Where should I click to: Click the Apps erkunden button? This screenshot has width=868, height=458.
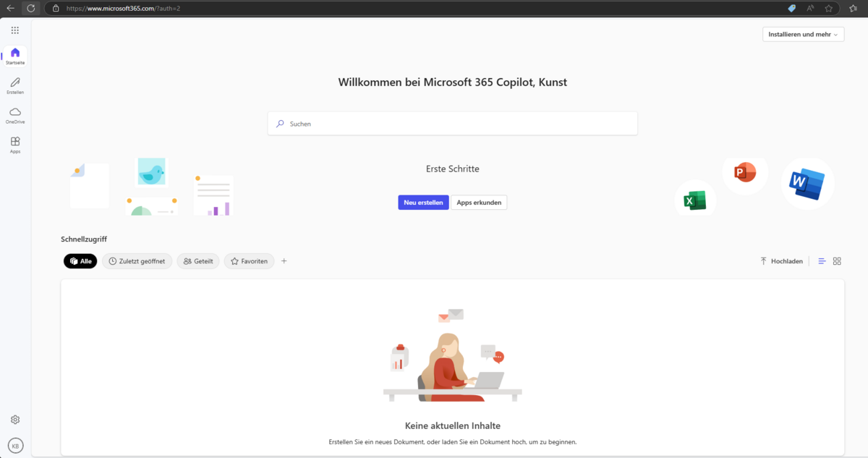(479, 203)
